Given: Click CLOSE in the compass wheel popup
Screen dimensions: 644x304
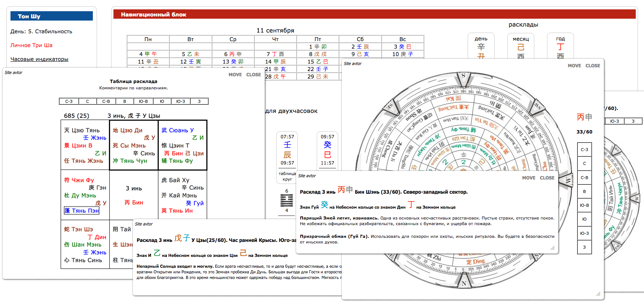Looking at the screenshot, I should [x=593, y=66].
